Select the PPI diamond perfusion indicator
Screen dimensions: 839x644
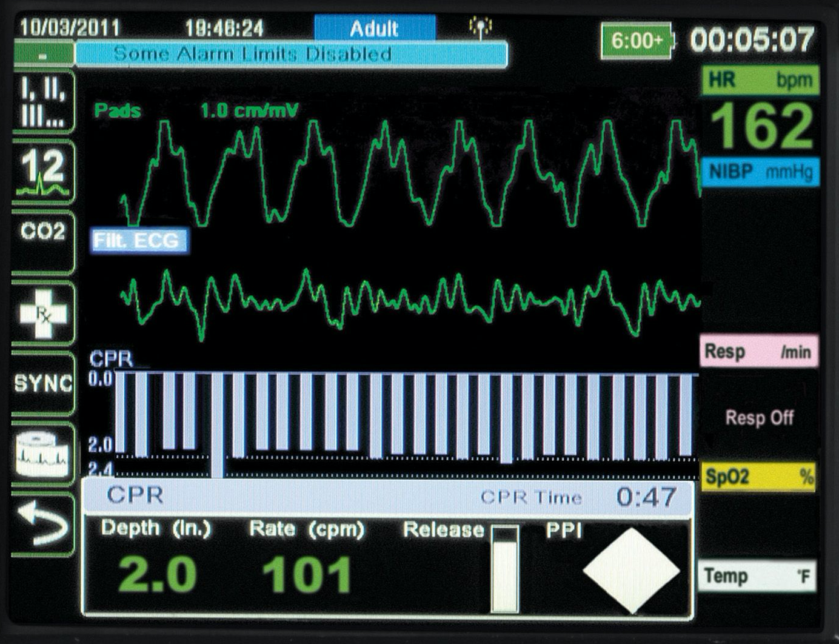pos(632,571)
